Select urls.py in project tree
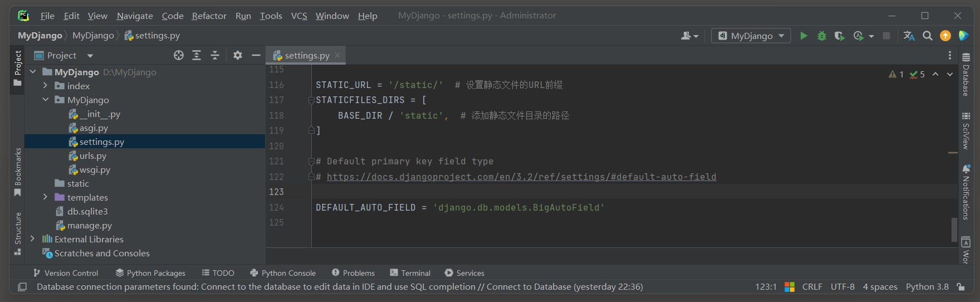 point(87,155)
